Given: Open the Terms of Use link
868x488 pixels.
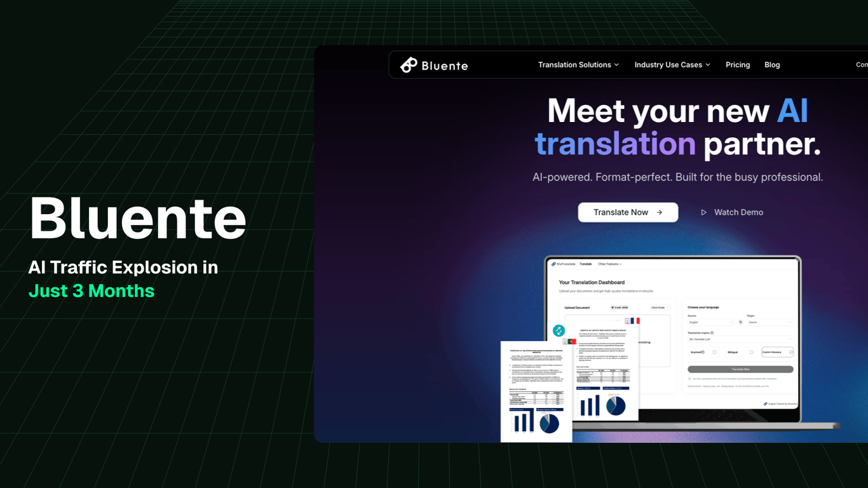Looking at the screenshot, I should [x=709, y=386].
